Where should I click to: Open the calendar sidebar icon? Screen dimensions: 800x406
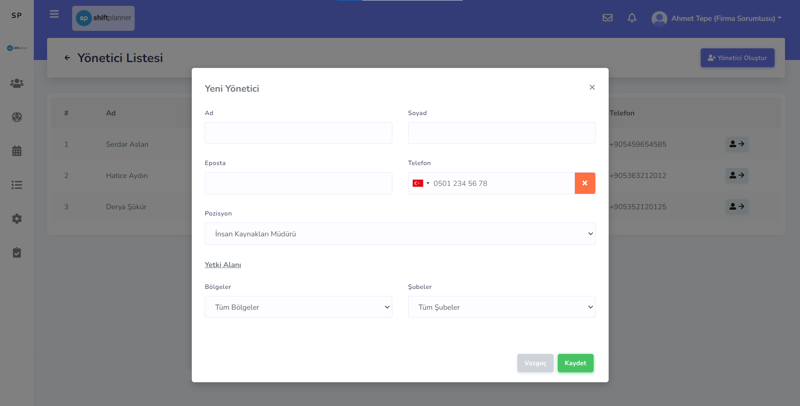click(17, 151)
